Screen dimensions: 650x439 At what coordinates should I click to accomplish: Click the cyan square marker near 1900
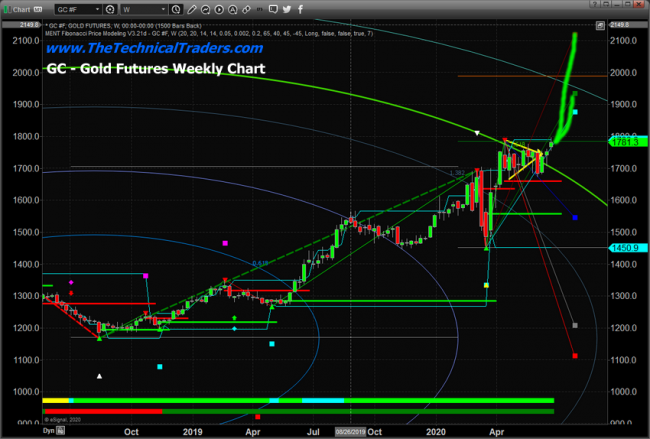pyautogui.click(x=575, y=112)
